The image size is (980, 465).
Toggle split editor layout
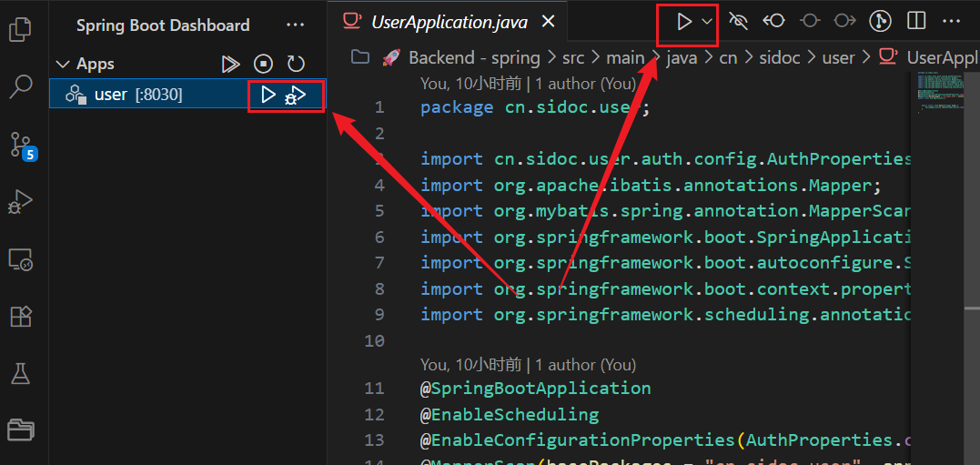click(916, 21)
